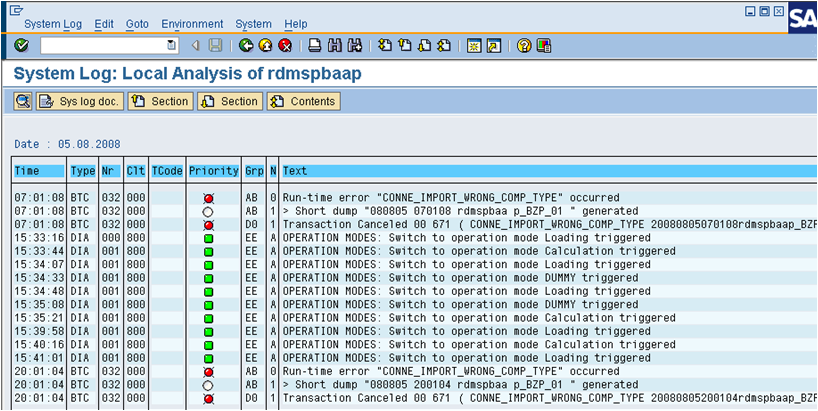The image size is (818, 411).
Task: Click the Type column header
Action: click(x=83, y=171)
